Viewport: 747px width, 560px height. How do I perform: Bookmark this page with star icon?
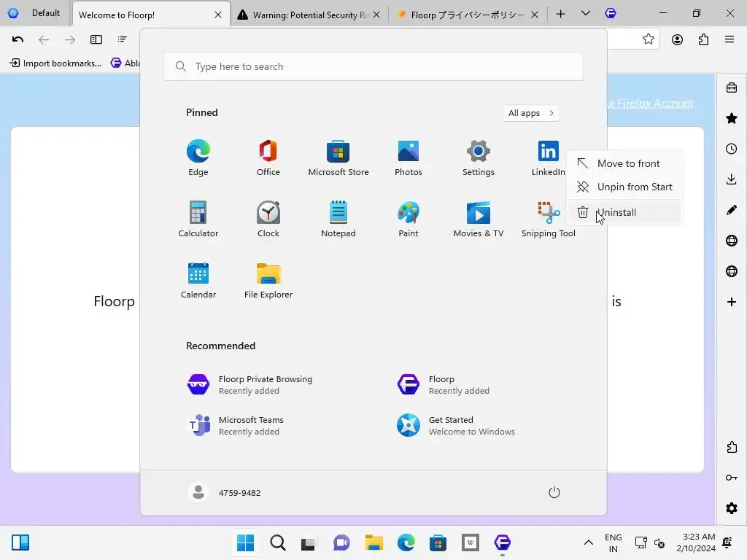pyautogui.click(x=649, y=39)
